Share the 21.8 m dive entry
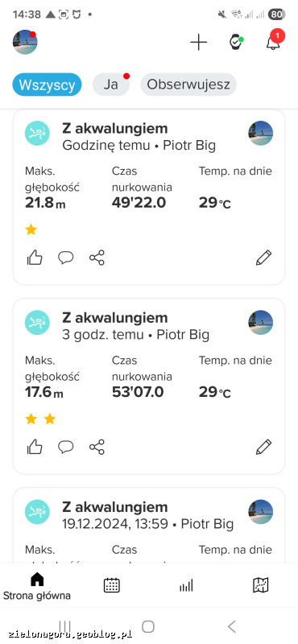Image resolution: width=298 pixels, height=644 pixels. [x=97, y=258]
